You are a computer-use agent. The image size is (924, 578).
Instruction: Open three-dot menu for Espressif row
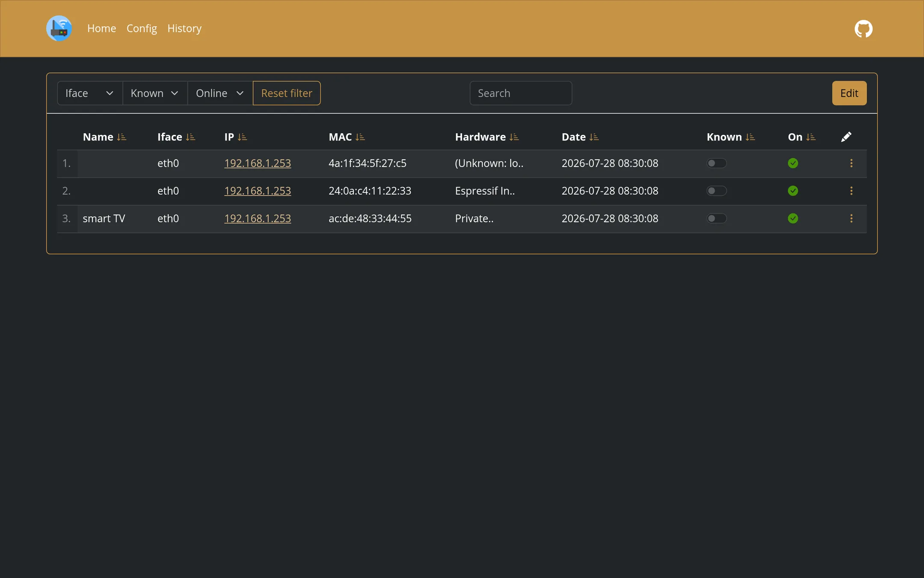[851, 191]
